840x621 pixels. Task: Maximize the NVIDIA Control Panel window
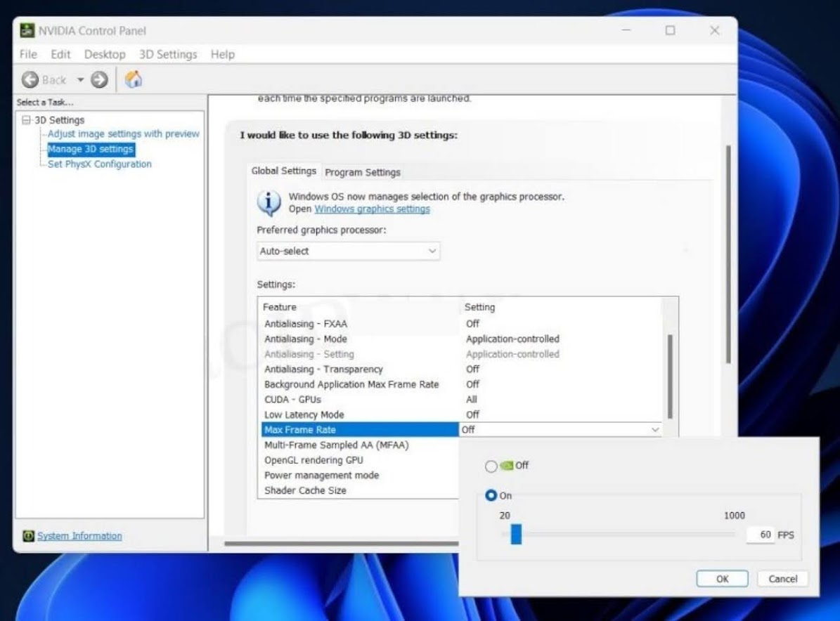(x=670, y=30)
